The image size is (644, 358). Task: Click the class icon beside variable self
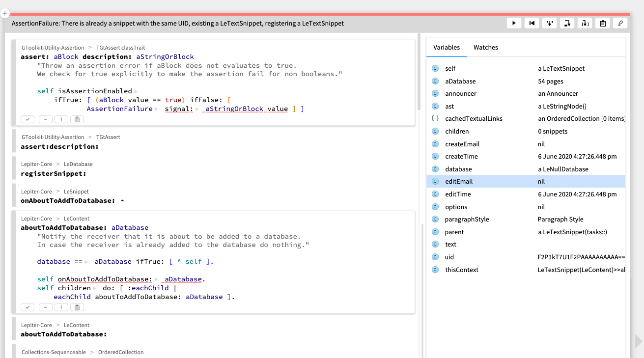(435, 68)
